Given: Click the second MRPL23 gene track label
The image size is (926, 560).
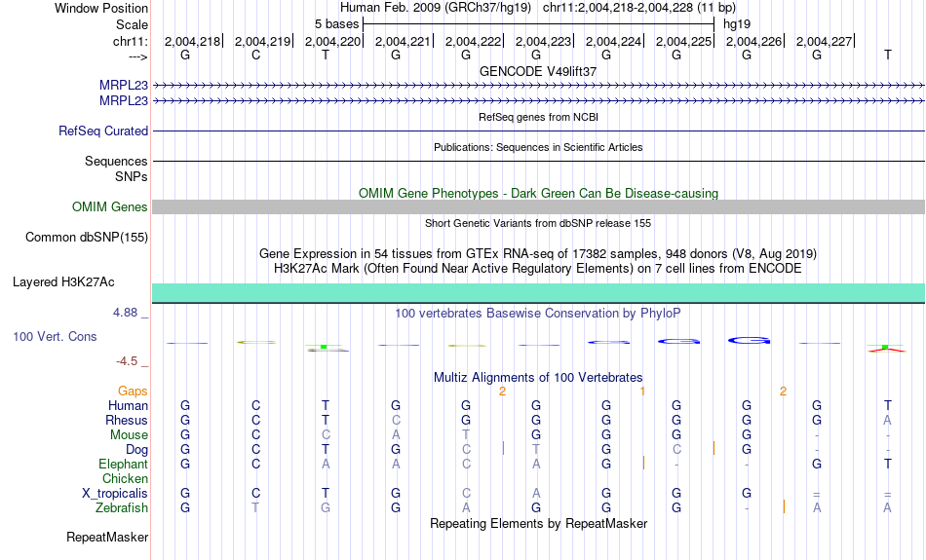Looking at the screenshot, I should [124, 101].
